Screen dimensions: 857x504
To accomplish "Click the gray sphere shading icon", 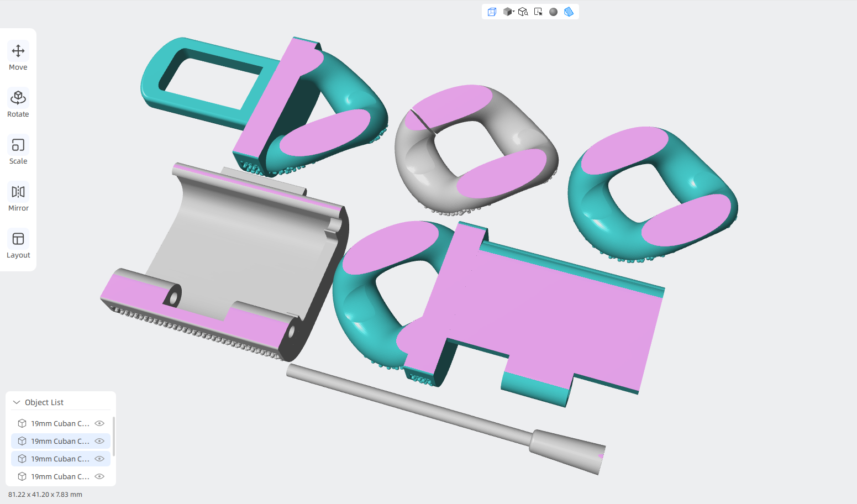I will (554, 12).
